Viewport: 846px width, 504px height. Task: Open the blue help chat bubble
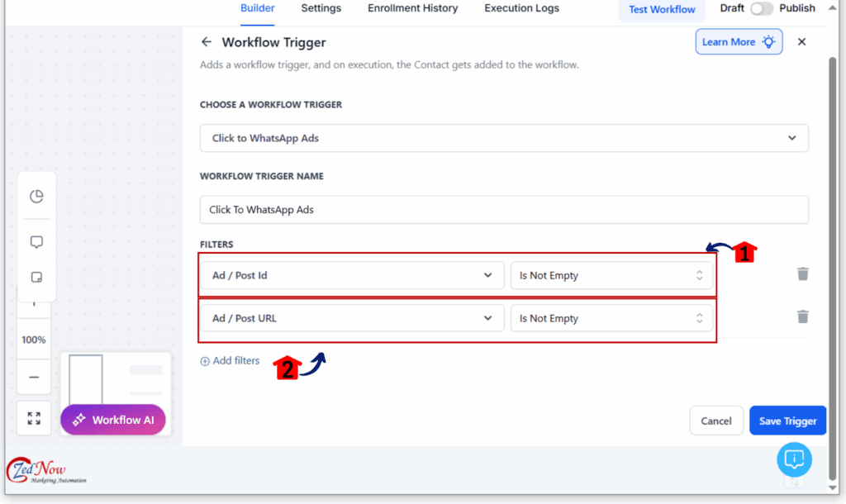pyautogui.click(x=794, y=459)
